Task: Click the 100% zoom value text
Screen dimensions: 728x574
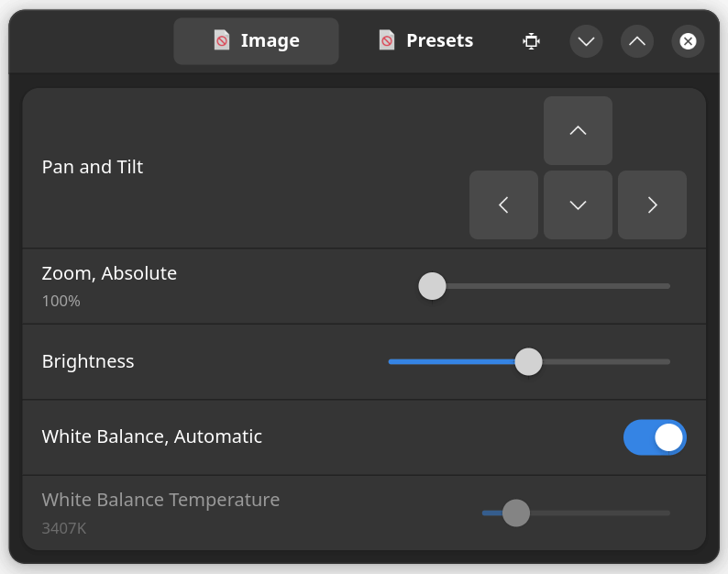Action: (x=61, y=301)
